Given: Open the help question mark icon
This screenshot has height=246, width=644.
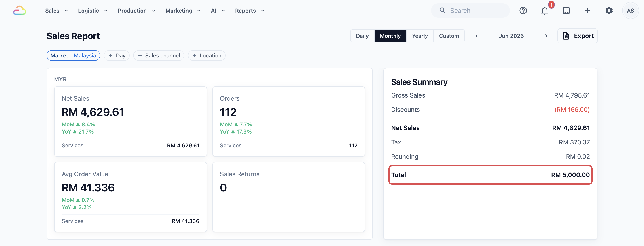Looking at the screenshot, I should [523, 11].
